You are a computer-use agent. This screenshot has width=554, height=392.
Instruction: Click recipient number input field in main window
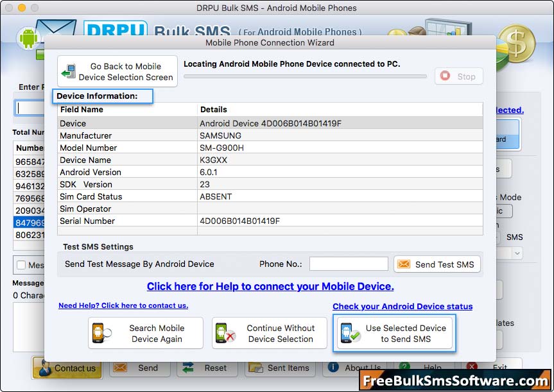click(x=30, y=108)
